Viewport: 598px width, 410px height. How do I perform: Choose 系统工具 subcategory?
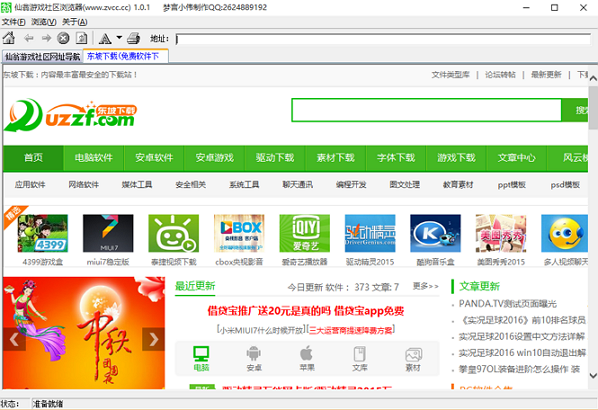click(x=244, y=185)
